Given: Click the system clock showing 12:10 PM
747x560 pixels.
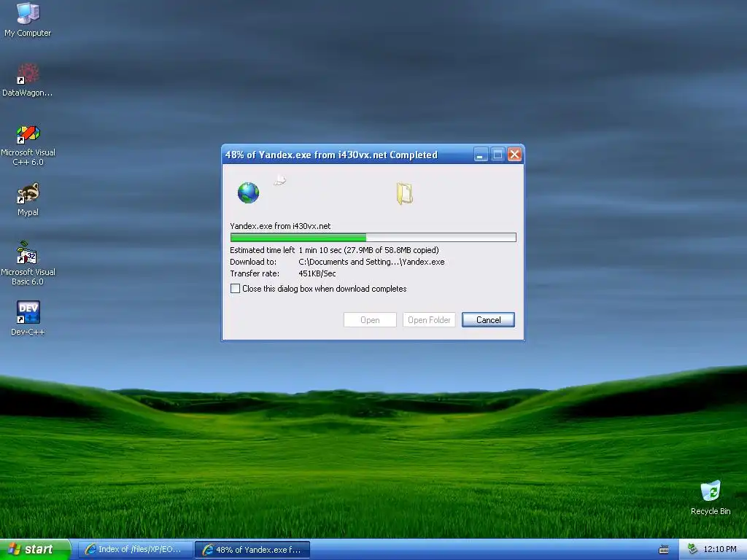Looking at the screenshot, I should click(720, 549).
